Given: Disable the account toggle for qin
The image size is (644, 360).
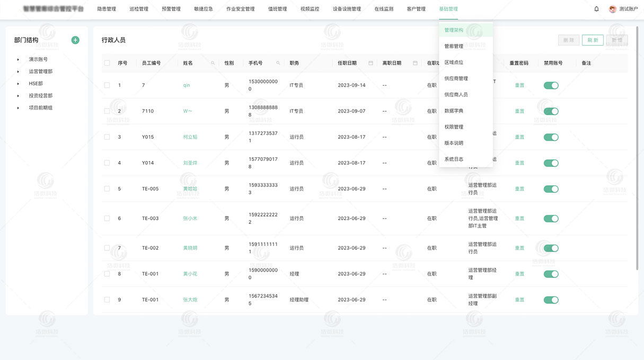Looking at the screenshot, I should tap(551, 85).
